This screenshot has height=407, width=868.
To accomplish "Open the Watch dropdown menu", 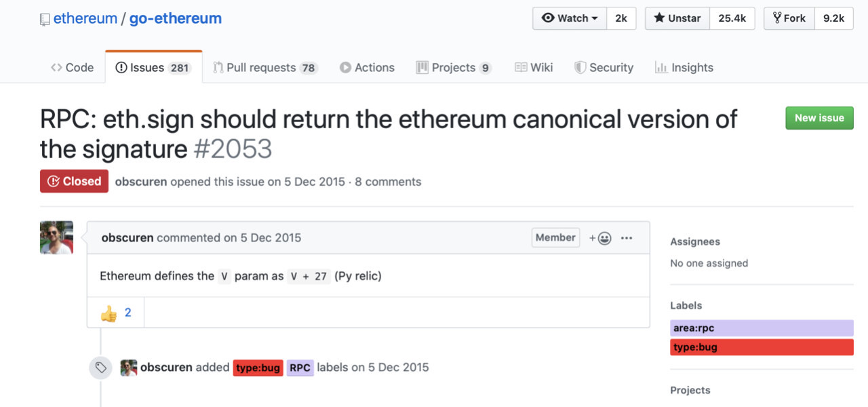I will pyautogui.click(x=570, y=18).
